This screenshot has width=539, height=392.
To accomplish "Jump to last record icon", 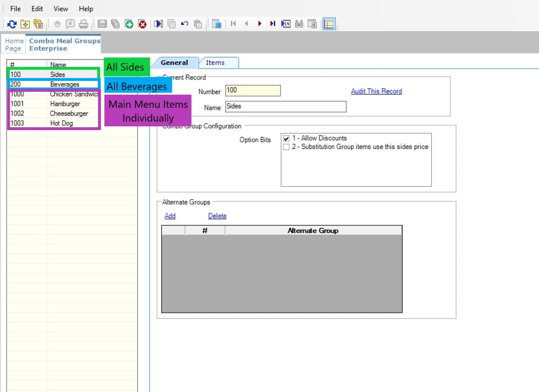I will point(272,24).
